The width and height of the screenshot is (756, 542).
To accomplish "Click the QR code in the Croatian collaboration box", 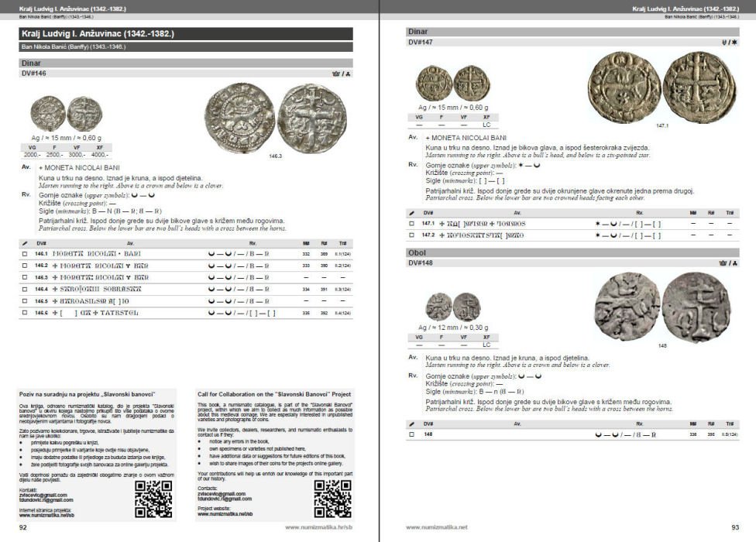I will point(153,499).
